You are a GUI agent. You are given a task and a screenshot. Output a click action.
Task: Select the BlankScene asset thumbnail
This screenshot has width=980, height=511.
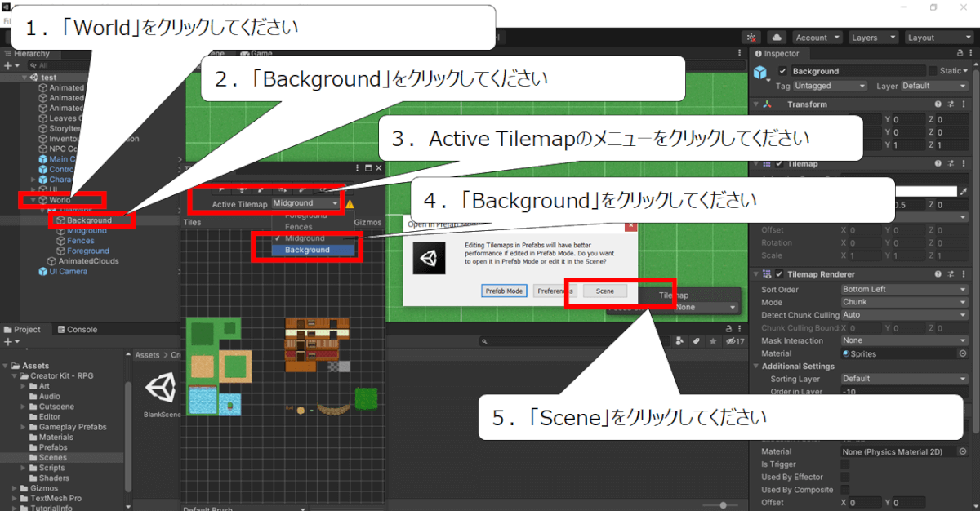click(161, 389)
